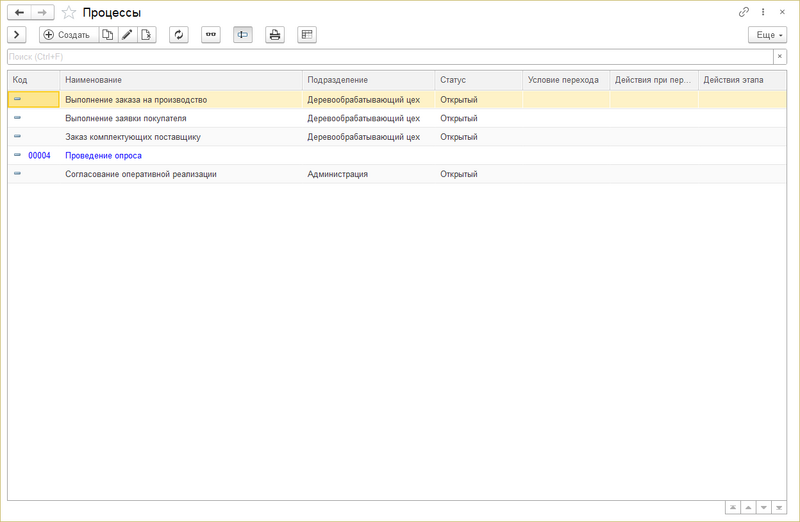Image resolution: width=800 pixels, height=522 pixels.
Task: Select row Согласование оперативной реализации
Action: click(397, 174)
